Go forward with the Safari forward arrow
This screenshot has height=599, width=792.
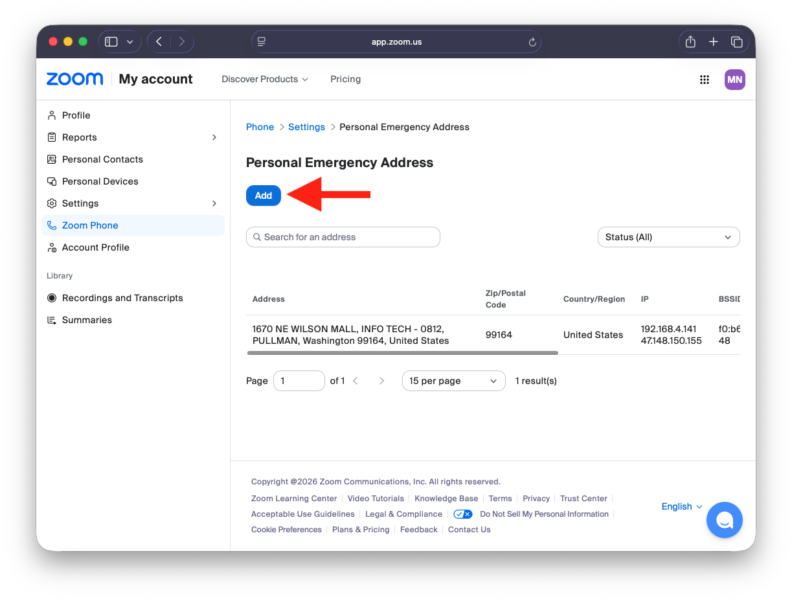182,41
